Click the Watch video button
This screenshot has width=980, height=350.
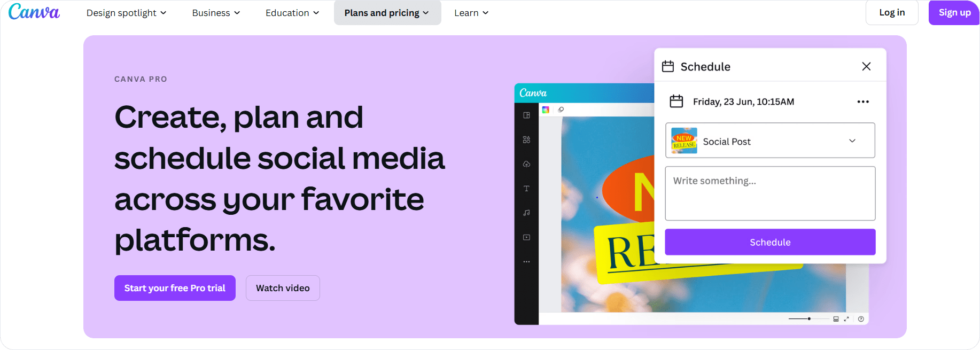[x=283, y=288]
